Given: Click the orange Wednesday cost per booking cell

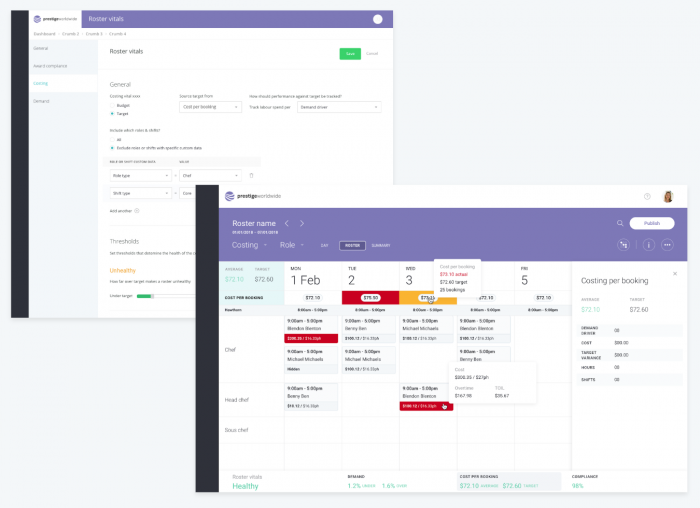Looking at the screenshot, I should [428, 298].
